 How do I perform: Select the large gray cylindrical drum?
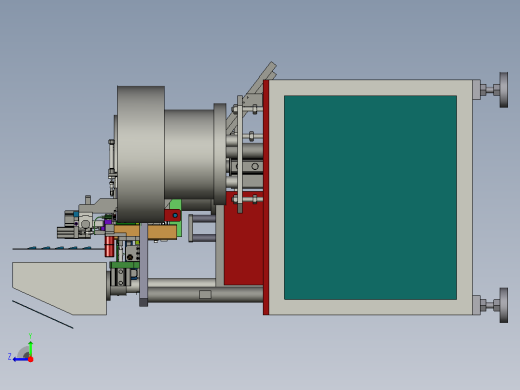click(141, 154)
